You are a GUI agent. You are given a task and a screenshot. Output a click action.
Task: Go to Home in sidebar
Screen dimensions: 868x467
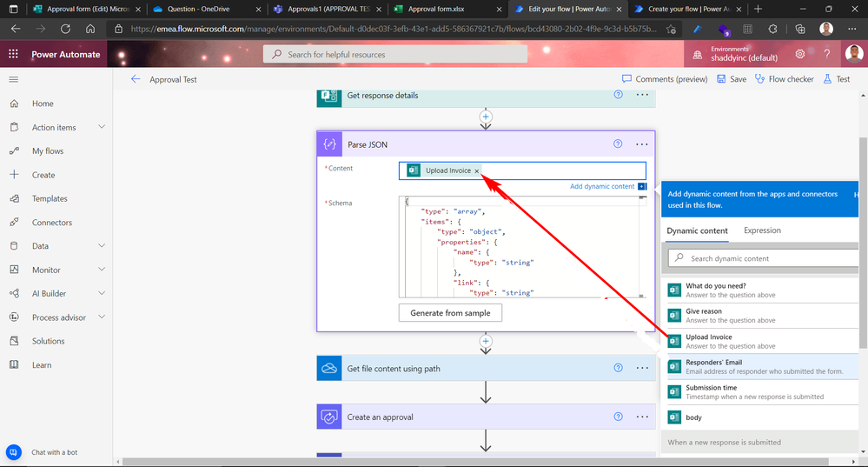[x=43, y=103]
